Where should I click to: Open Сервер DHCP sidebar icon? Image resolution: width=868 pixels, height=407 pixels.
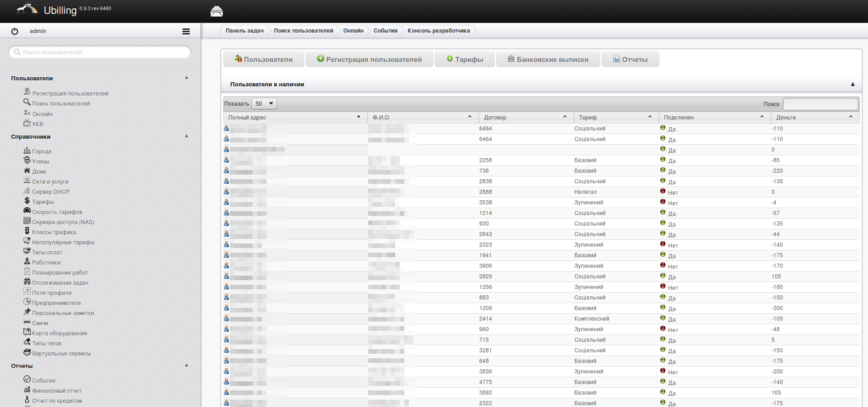(27, 191)
